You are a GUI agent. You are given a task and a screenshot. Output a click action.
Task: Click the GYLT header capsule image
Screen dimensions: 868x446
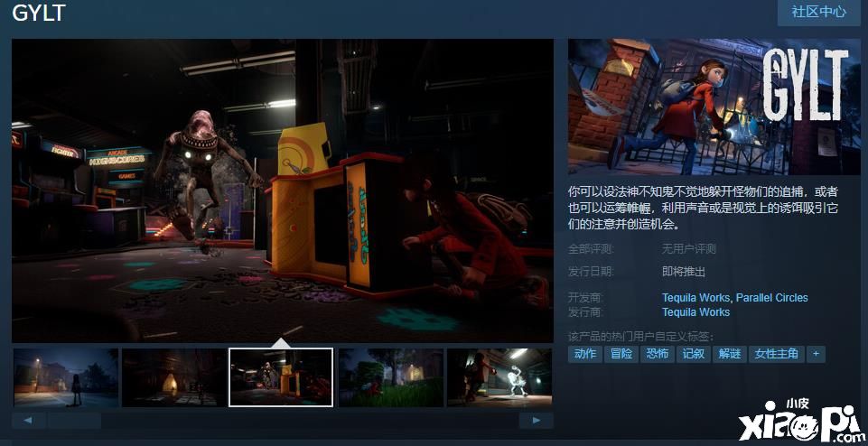coord(714,107)
